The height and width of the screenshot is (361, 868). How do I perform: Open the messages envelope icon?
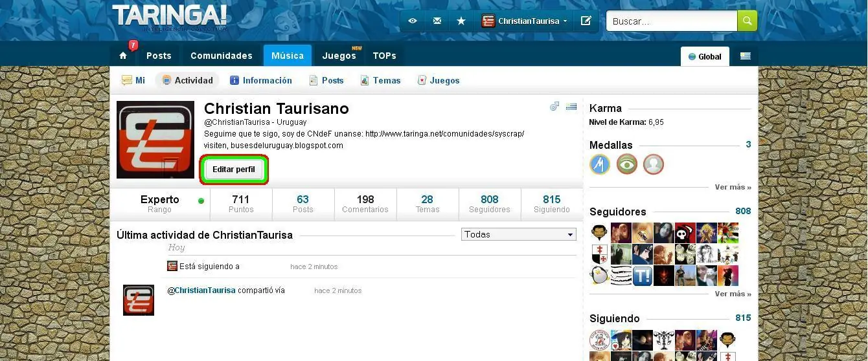tap(437, 21)
